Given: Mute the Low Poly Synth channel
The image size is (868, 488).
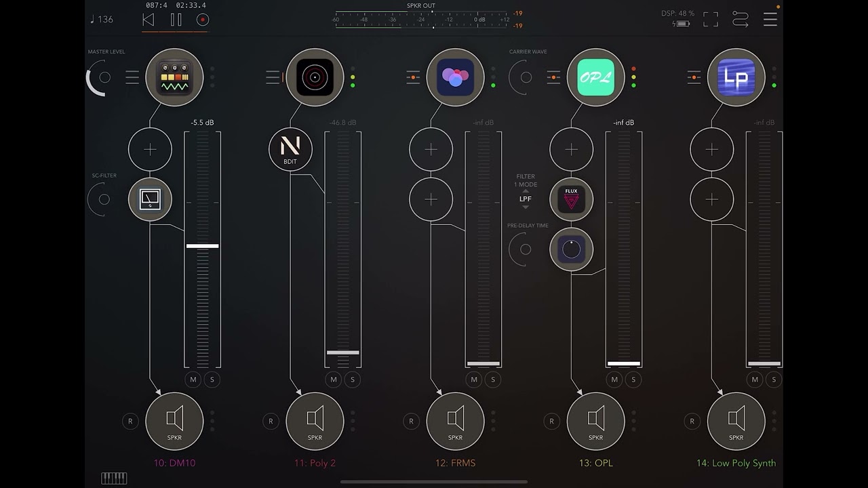Looking at the screenshot, I should [755, 380].
